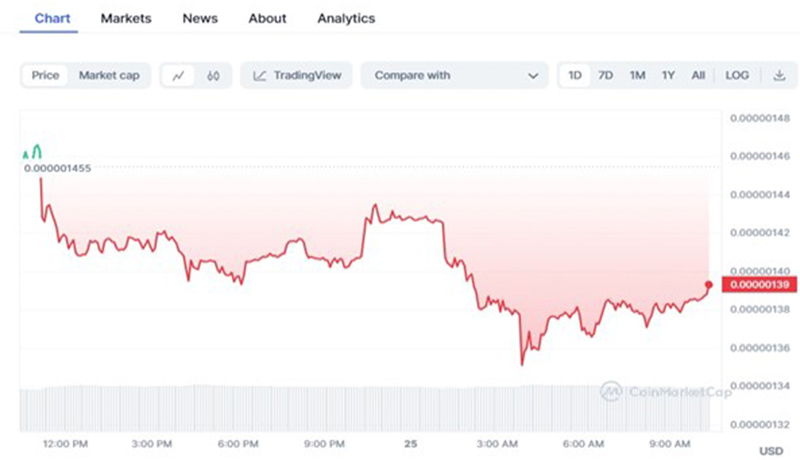Click the green peak indicator icon
Screen dimensions: 800x460
coord(32,152)
